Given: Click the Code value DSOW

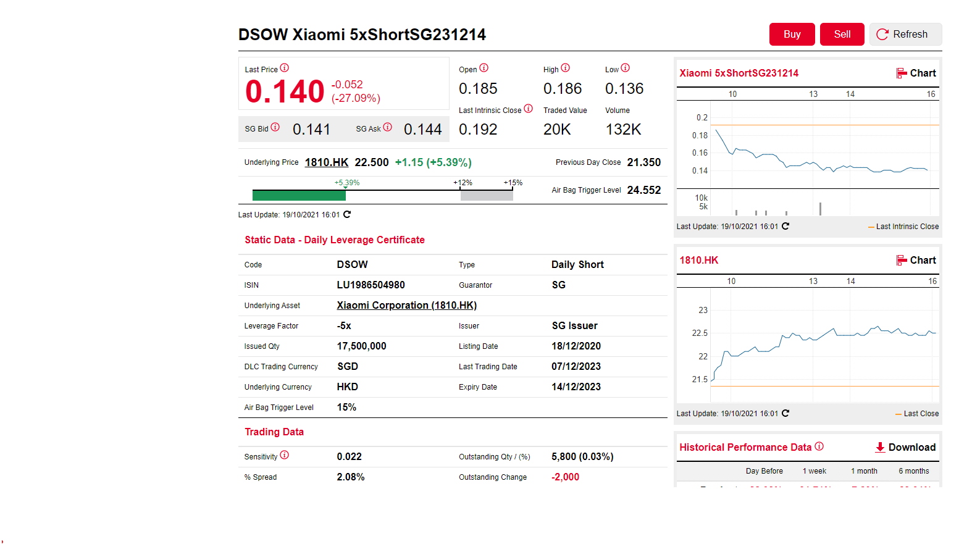Looking at the screenshot, I should click(x=353, y=264).
